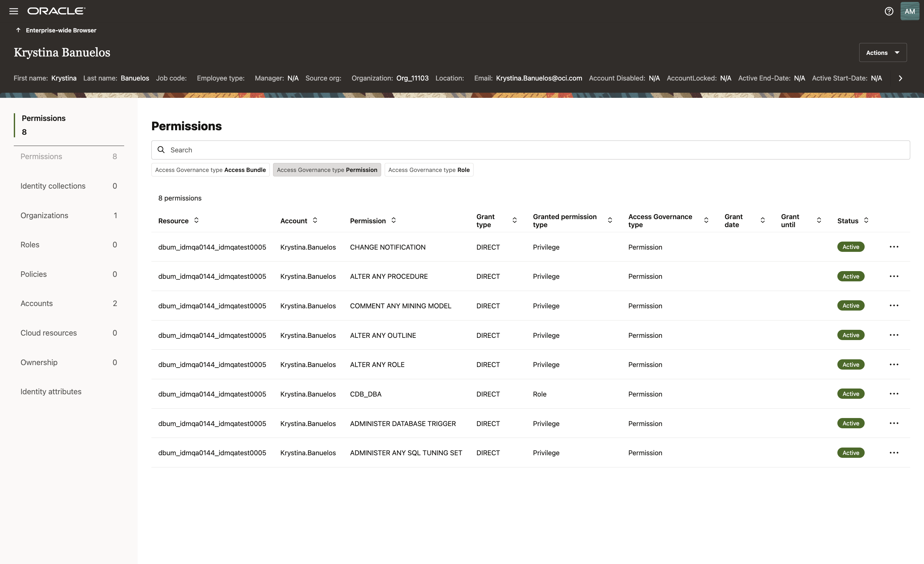
Task: Click the search magnifier icon
Action: (161, 150)
